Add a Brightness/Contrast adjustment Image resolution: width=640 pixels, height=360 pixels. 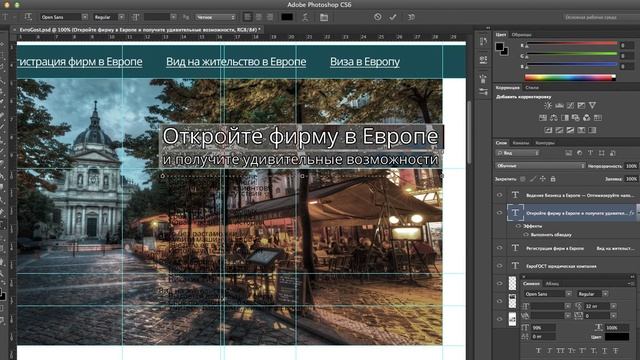coord(548,105)
